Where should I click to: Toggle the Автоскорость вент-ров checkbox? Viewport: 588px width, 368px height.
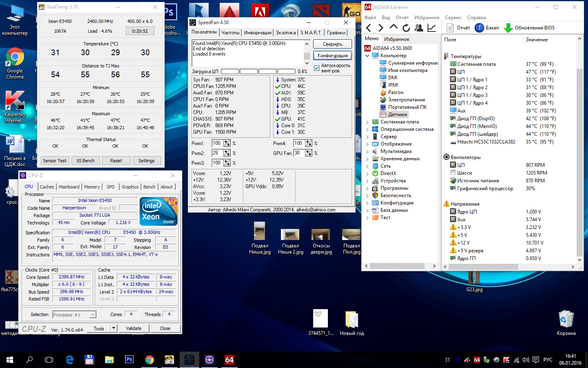pos(317,68)
